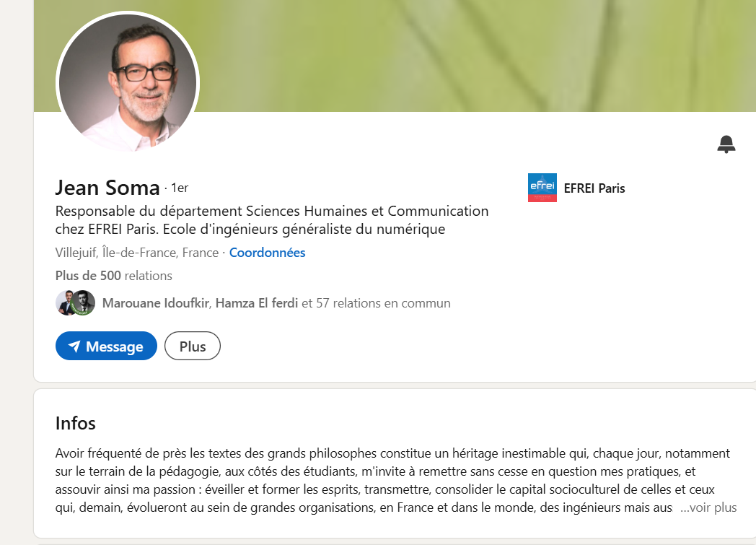Click the paper plane icon in Message
756x545 pixels.
click(x=74, y=347)
